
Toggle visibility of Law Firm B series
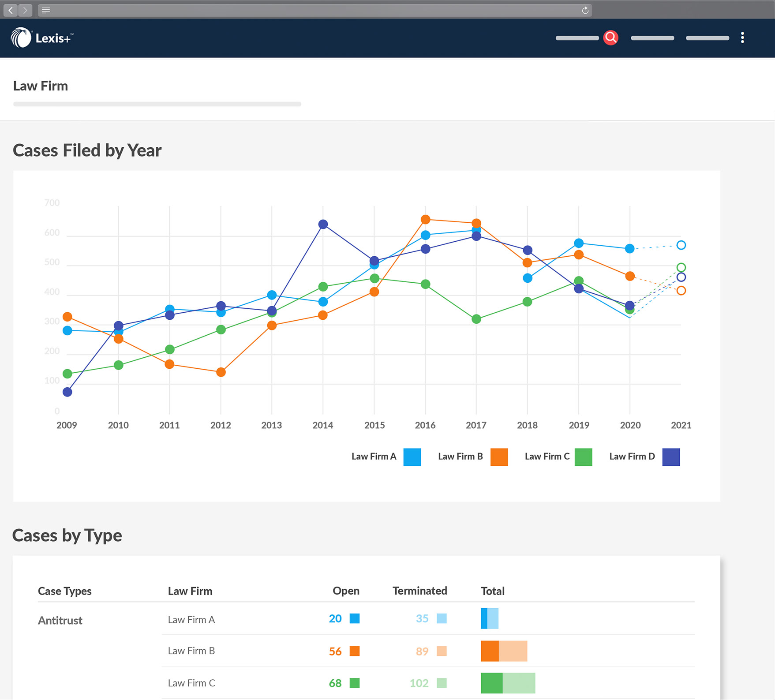point(499,457)
